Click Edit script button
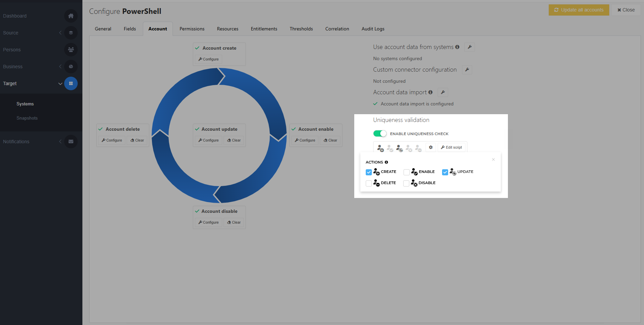The height and width of the screenshot is (325, 644). click(x=452, y=147)
